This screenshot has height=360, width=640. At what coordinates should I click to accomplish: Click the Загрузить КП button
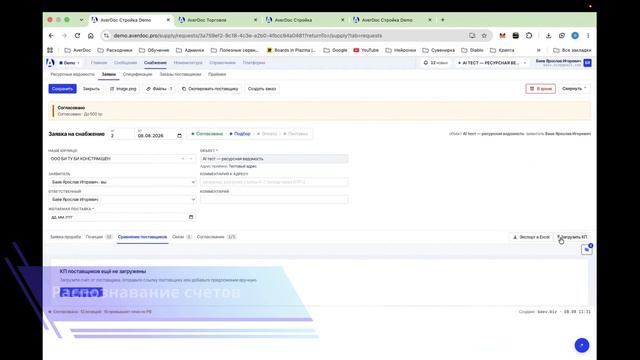coord(573,237)
